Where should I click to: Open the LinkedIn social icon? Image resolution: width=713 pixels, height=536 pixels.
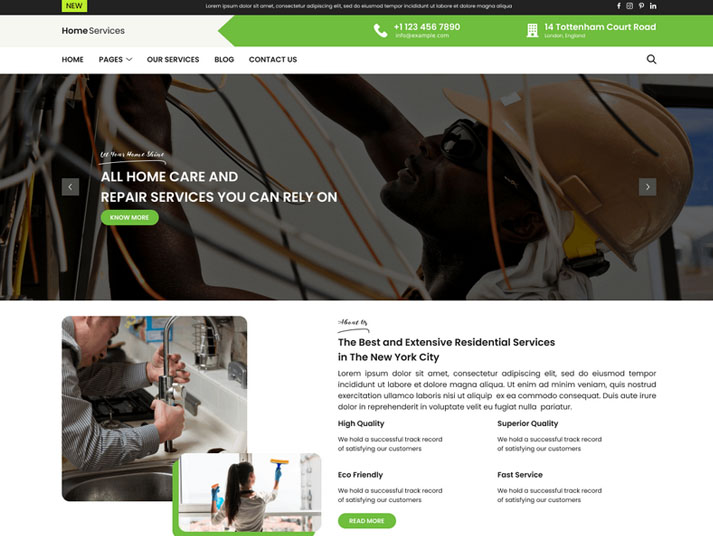pyautogui.click(x=653, y=6)
